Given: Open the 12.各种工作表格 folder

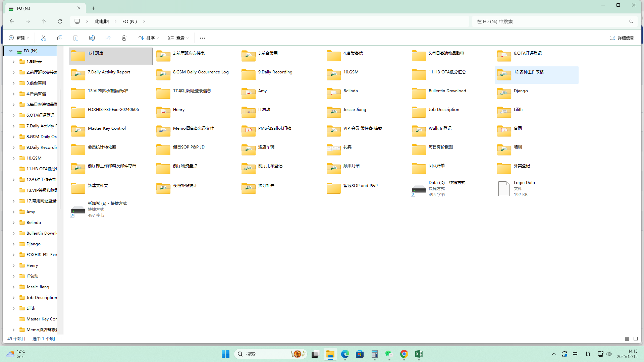Looking at the screenshot, I should pyautogui.click(x=529, y=72).
